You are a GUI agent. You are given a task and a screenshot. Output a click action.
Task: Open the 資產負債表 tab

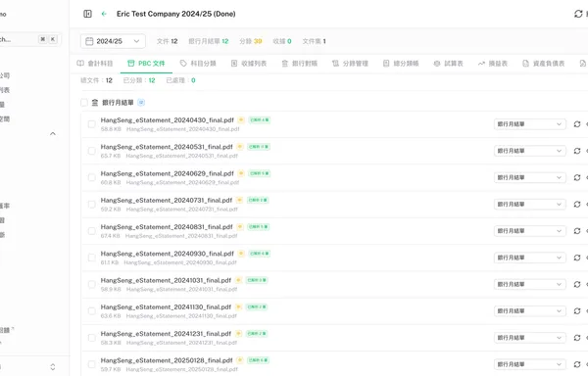544,64
